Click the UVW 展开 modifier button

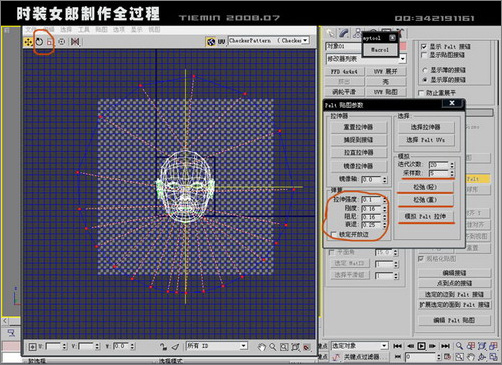[385, 72]
